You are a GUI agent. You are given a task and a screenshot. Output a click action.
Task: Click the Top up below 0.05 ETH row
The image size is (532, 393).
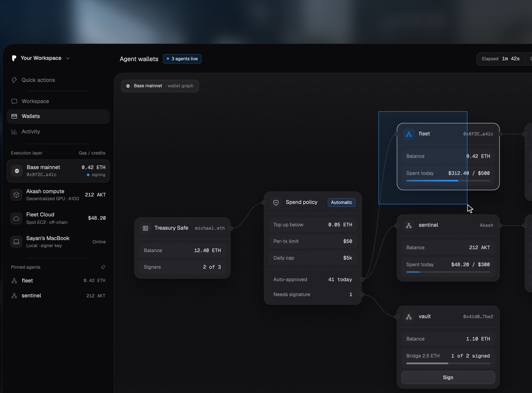point(313,225)
